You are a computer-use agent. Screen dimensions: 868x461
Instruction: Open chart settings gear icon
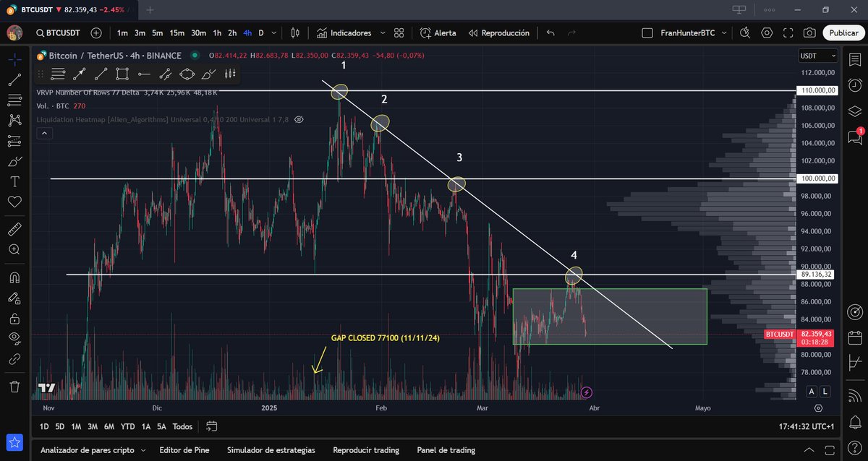(x=767, y=33)
